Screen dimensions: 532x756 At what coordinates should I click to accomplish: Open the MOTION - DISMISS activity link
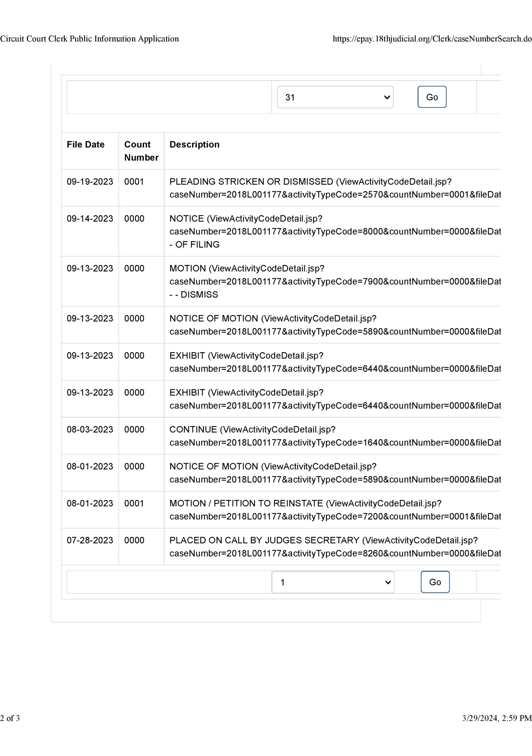pyautogui.click(x=335, y=281)
